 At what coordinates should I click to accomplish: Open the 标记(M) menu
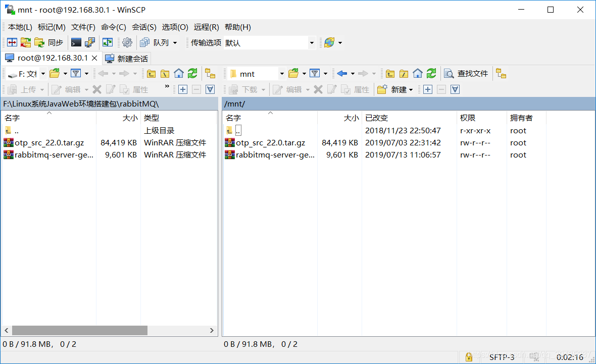click(x=52, y=27)
